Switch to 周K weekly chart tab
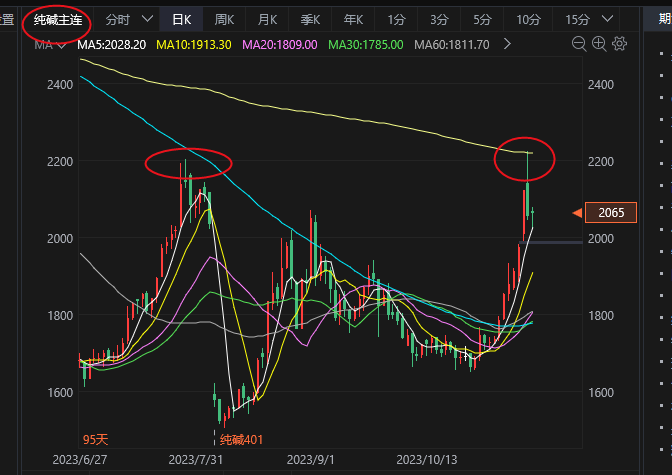This screenshot has height=475, width=672. 224,19
